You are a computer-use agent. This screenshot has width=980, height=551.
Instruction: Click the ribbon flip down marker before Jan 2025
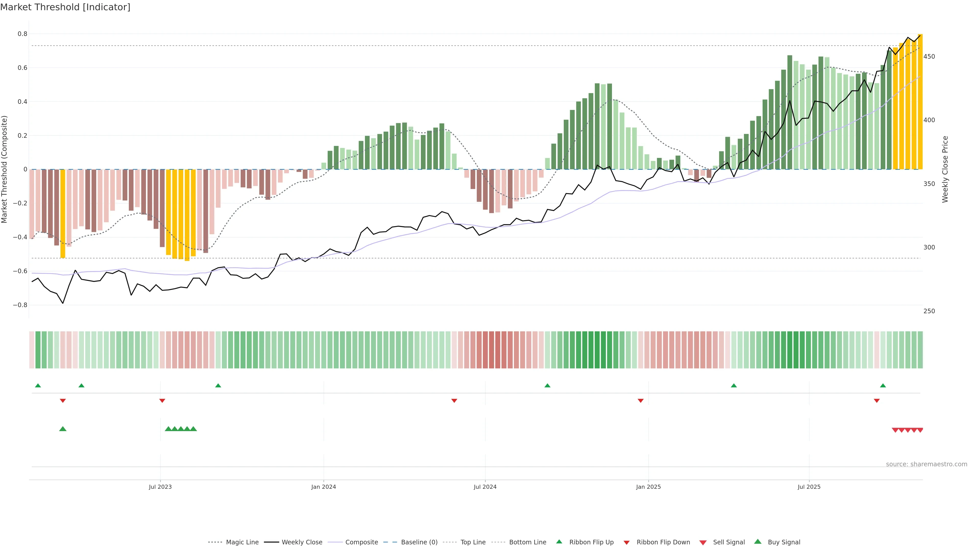[x=641, y=401]
